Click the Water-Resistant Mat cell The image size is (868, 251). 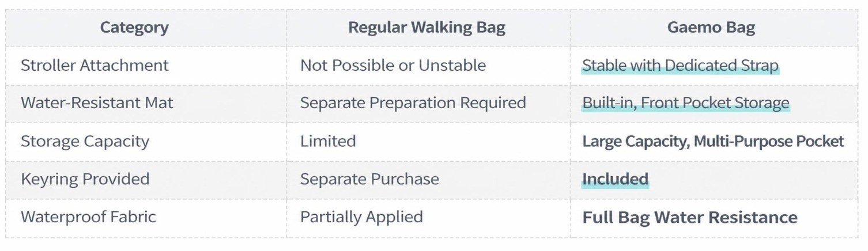[x=97, y=103]
